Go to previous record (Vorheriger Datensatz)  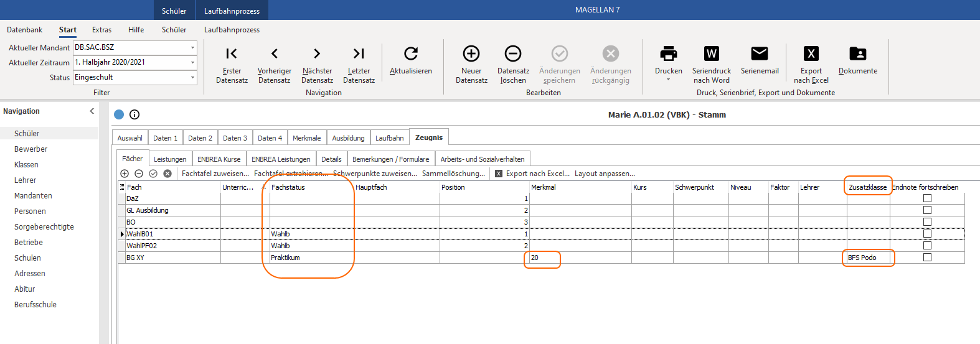(x=274, y=64)
